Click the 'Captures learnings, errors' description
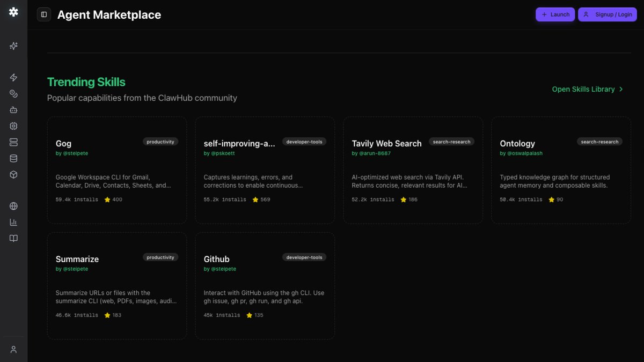Image resolution: width=644 pixels, height=362 pixels. [x=253, y=181]
